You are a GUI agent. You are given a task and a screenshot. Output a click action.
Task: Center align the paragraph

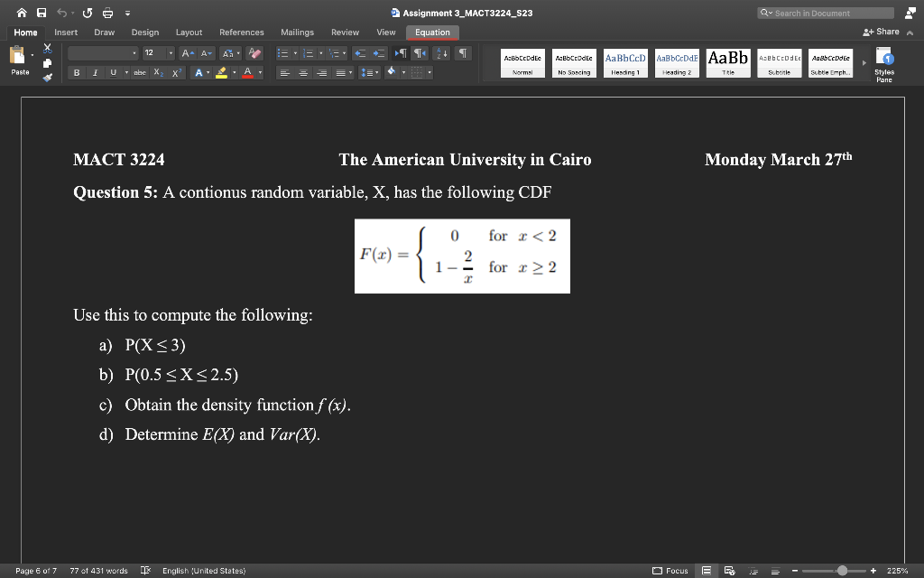point(303,72)
